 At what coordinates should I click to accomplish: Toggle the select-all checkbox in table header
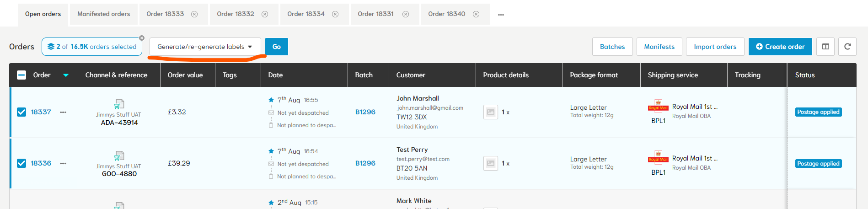[x=21, y=75]
